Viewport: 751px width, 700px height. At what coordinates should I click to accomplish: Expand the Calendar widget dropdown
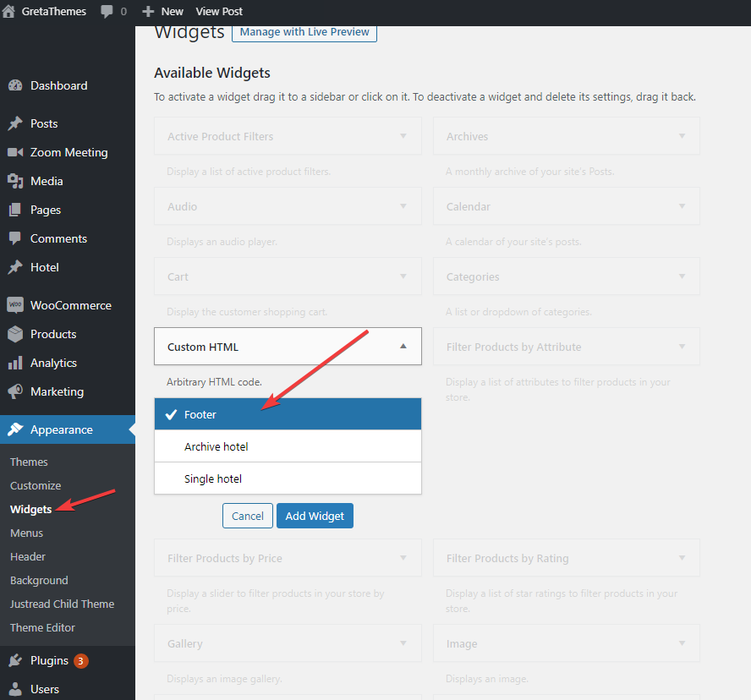(682, 206)
